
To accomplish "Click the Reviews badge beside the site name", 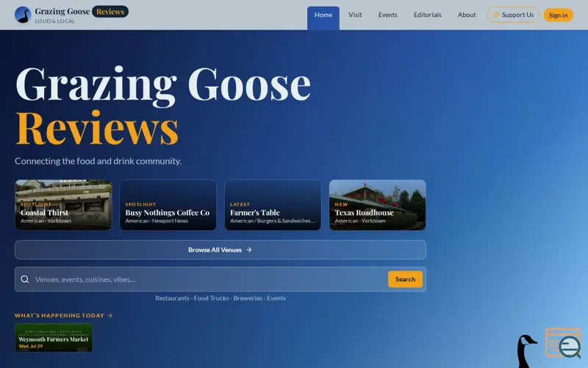I will 110,12.
